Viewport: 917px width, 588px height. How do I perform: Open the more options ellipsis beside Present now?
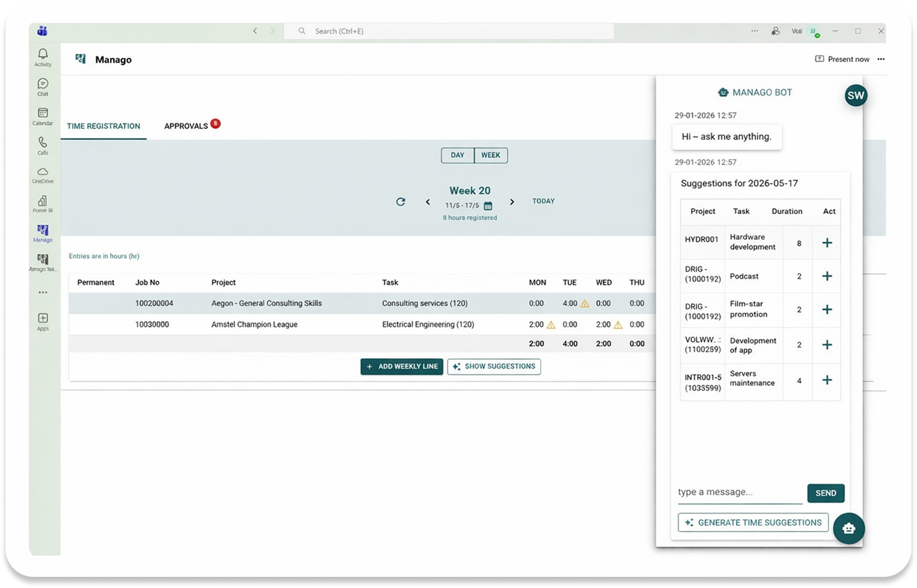[x=881, y=59]
